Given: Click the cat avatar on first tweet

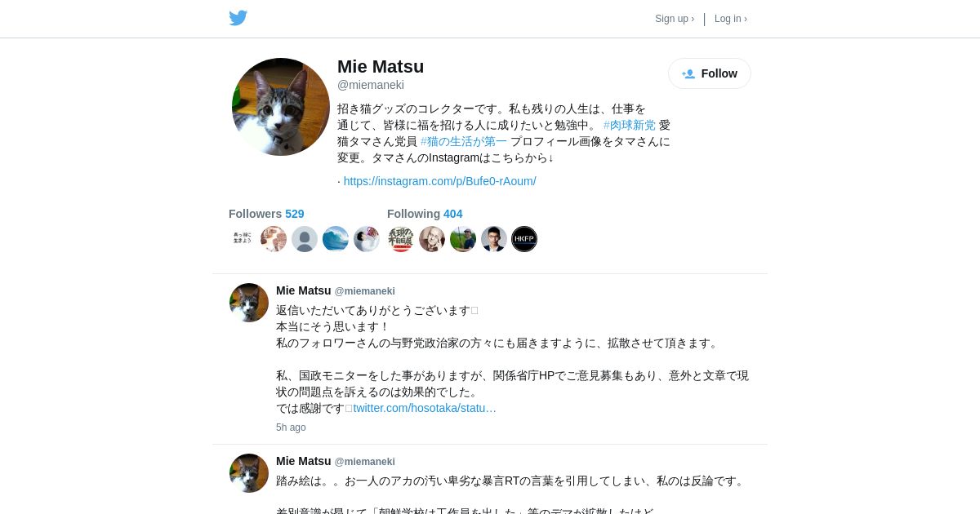Looking at the screenshot, I should (x=249, y=303).
